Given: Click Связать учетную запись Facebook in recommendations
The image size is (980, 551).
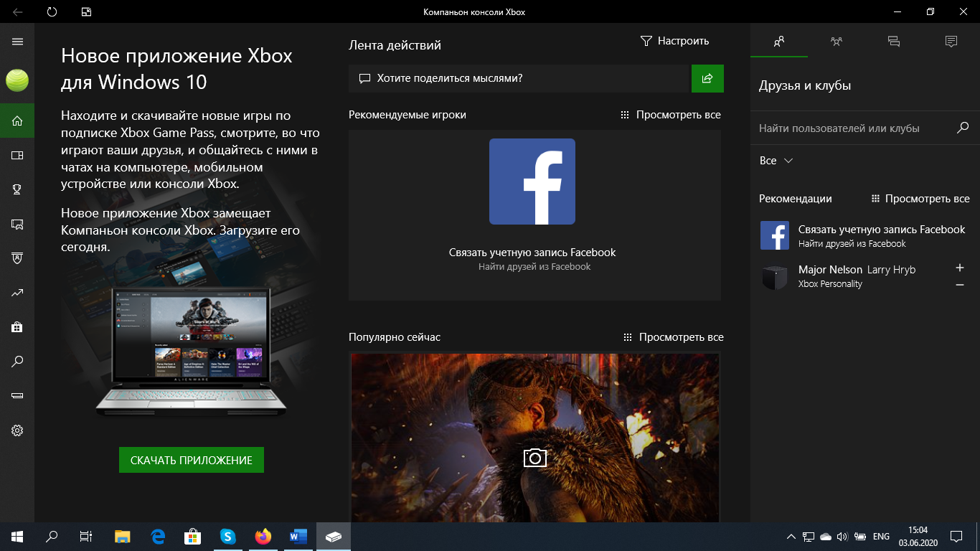Looking at the screenshot, I should (x=882, y=230).
